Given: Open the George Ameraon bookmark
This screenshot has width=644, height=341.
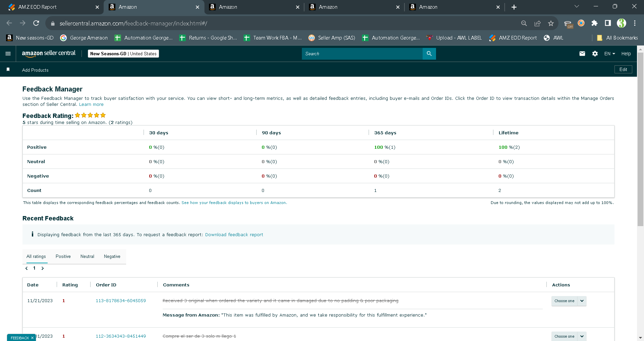Looking at the screenshot, I should tap(84, 38).
